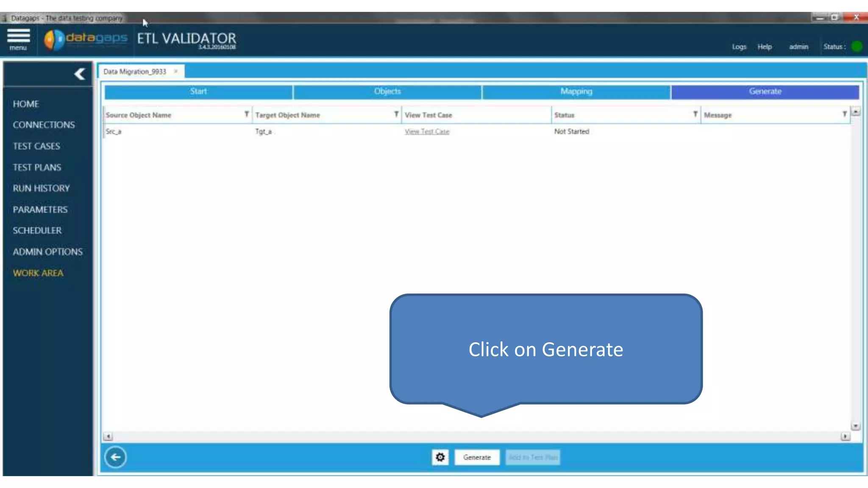This screenshot has height=488, width=868.
Task: Click vertical scrollbar down arrow
Action: [x=856, y=426]
